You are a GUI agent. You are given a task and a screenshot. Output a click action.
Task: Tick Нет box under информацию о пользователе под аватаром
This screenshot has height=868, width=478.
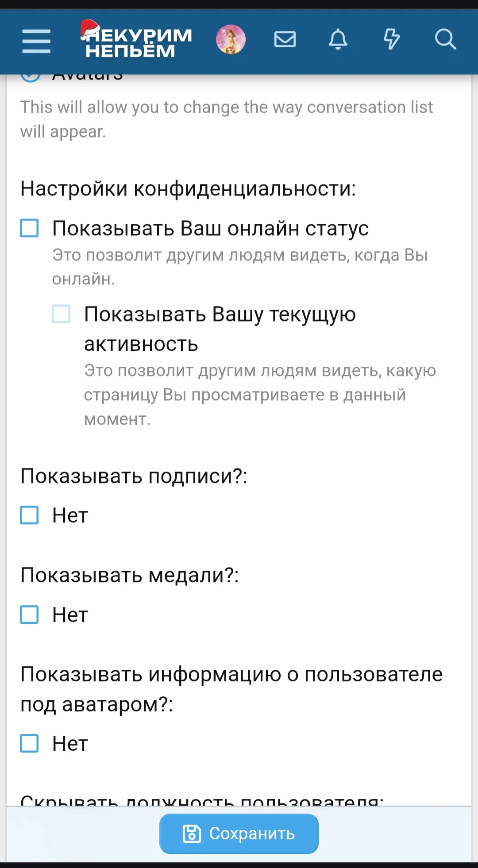tap(30, 743)
